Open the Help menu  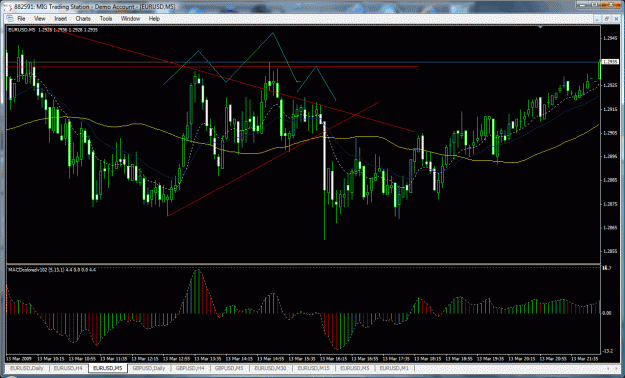[x=154, y=19]
